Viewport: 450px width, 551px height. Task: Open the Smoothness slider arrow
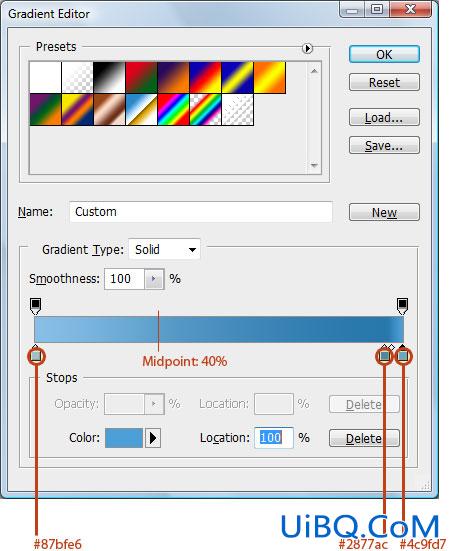(x=154, y=279)
